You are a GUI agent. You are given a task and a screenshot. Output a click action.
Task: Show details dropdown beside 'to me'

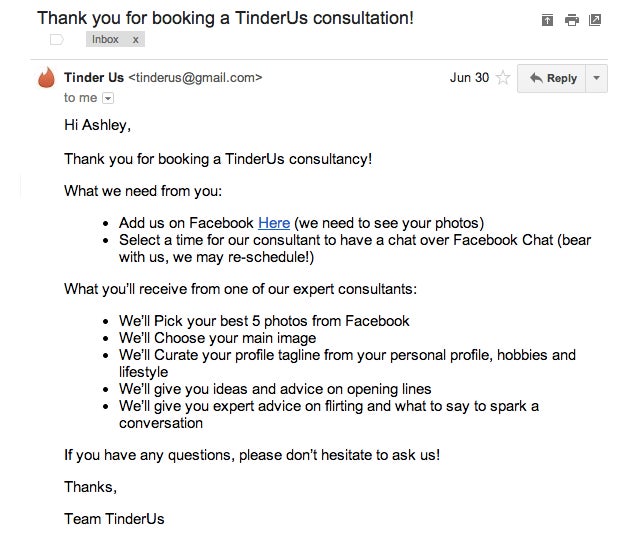point(108,98)
